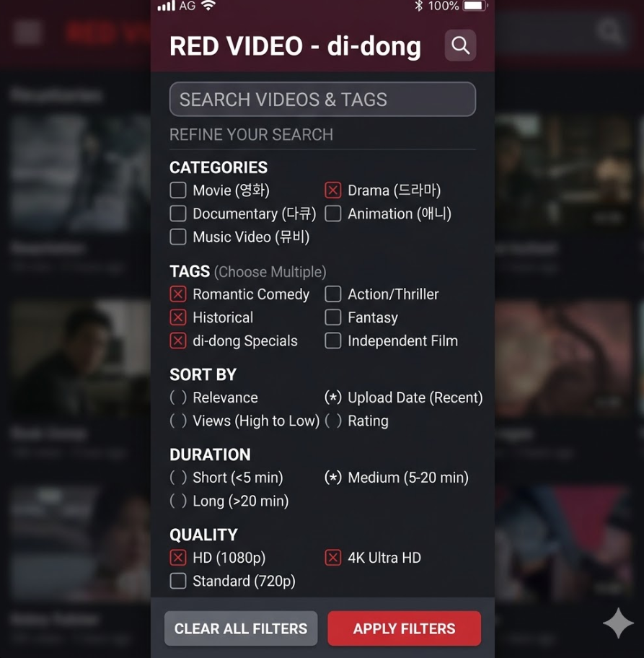Tap the Bluetooth status icon

(418, 6)
